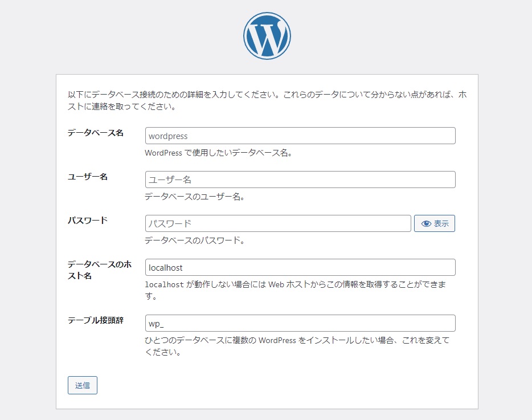Toggle password visibility with 表示 button
Viewport: 532px width, 420px height.
pyautogui.click(x=435, y=223)
